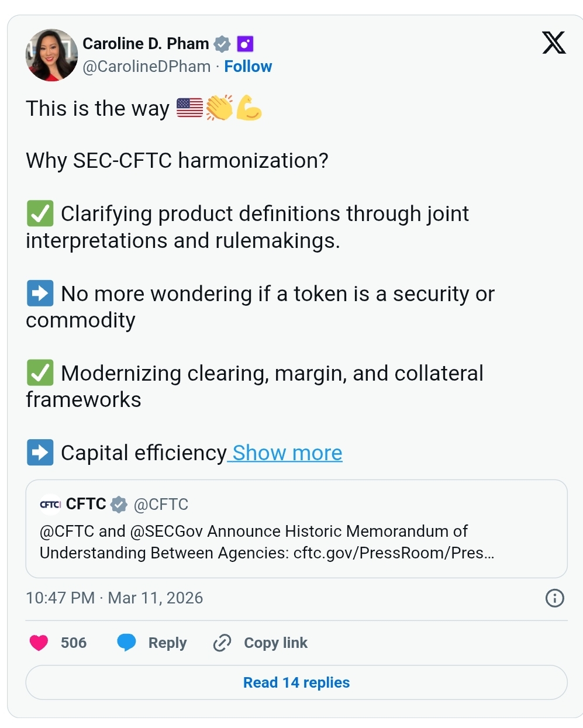Click Caroline D. Pham's verified checkmark

coord(222,43)
